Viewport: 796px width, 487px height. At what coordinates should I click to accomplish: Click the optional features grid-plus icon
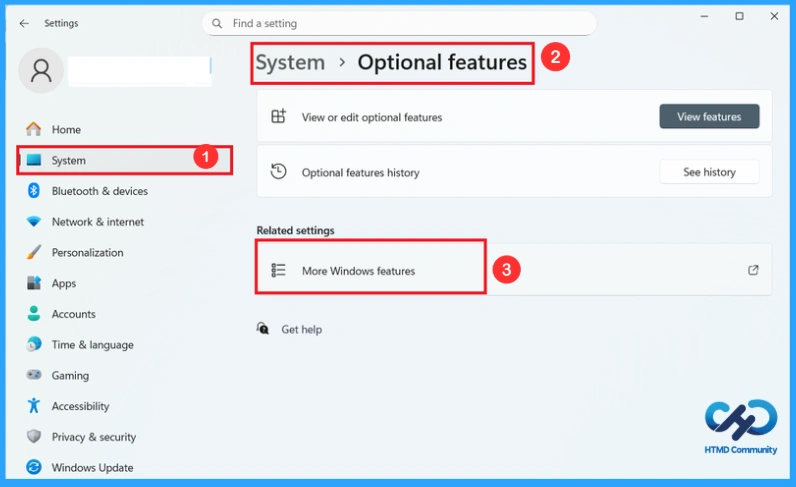(278, 116)
